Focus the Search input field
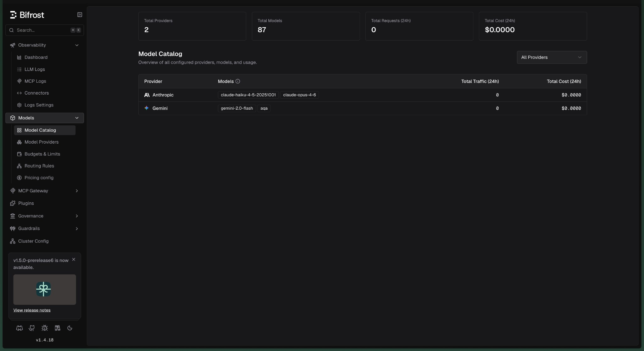The height and width of the screenshot is (351, 644). [45, 30]
